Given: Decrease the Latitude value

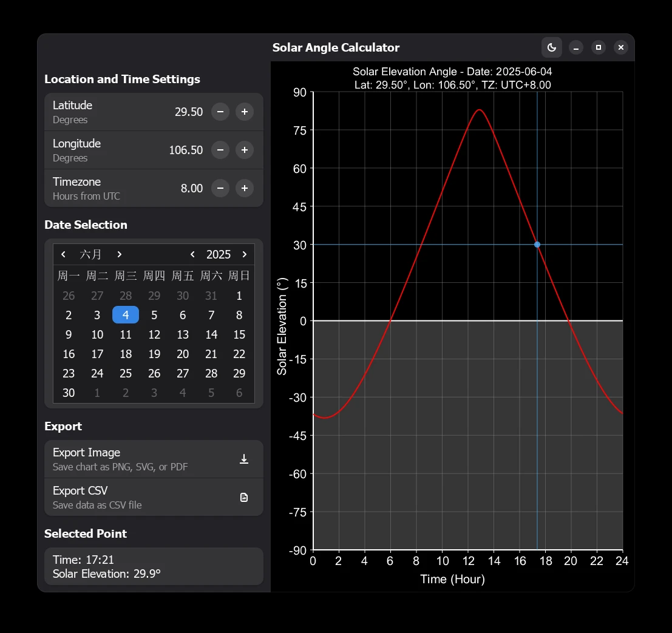Looking at the screenshot, I should point(220,112).
